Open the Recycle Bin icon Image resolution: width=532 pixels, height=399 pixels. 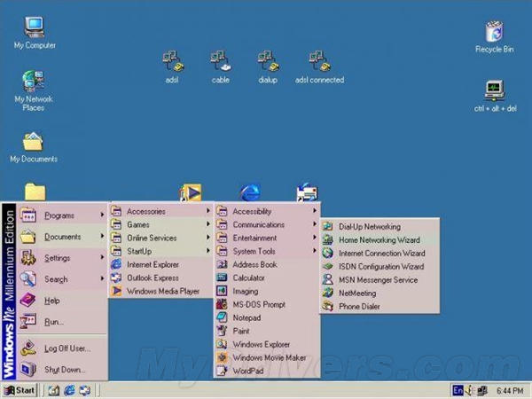[494, 33]
